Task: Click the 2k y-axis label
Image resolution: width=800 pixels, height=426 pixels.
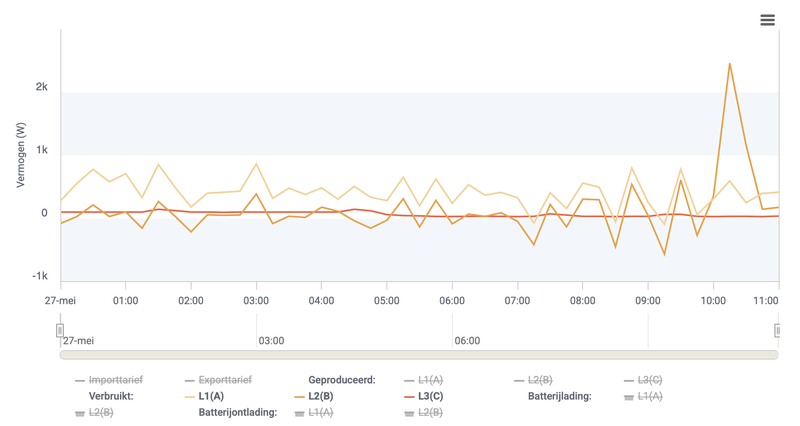Action: coord(41,87)
